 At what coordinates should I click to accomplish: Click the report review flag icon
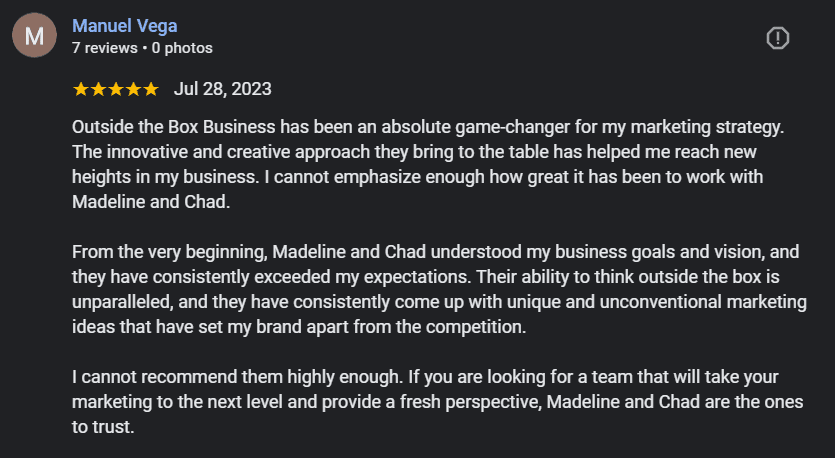777,38
